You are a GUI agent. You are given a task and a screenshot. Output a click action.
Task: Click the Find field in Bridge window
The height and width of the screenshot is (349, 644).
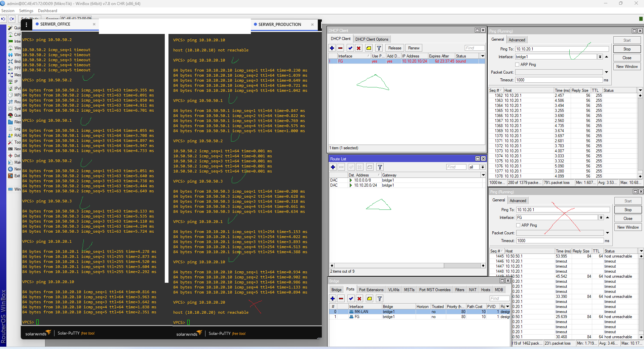499,299
